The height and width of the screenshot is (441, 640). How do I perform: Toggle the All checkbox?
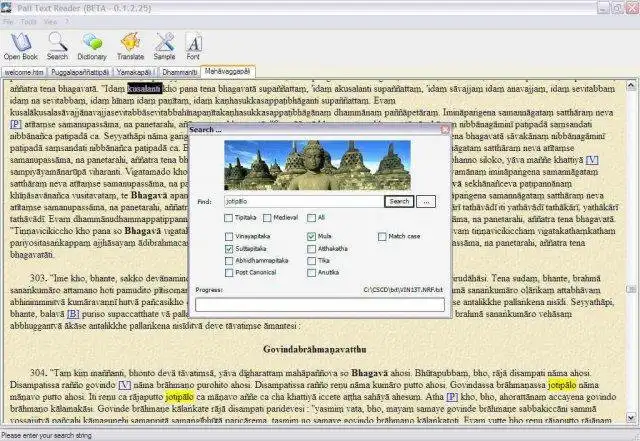coord(311,218)
